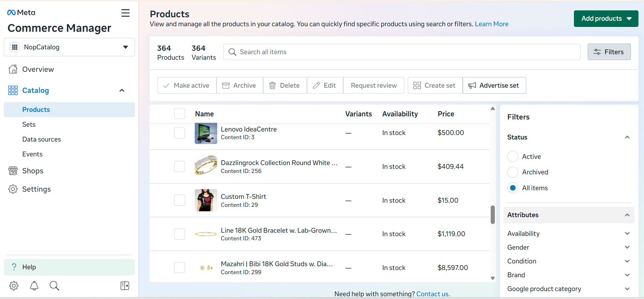Click the Filters button
This screenshot has height=299, width=644.
[609, 52]
